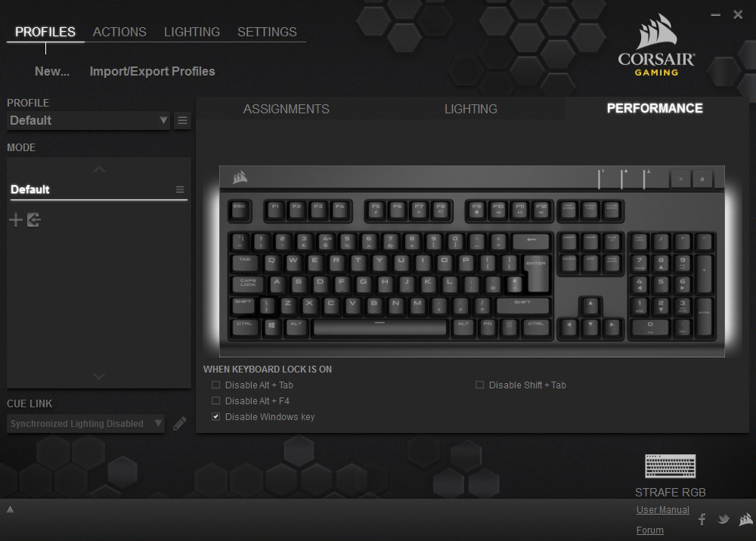
Task: Expand the bottom-left panel triangle
Action: click(10, 509)
